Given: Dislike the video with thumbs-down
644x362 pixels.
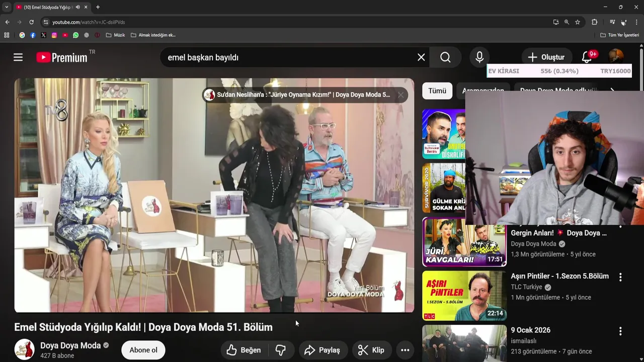Looking at the screenshot, I should (281, 350).
